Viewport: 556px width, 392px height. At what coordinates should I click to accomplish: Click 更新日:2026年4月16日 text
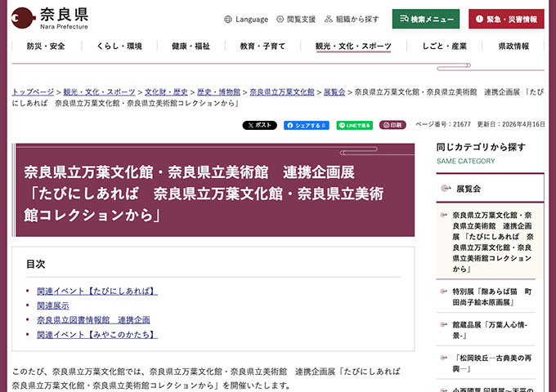(510, 124)
